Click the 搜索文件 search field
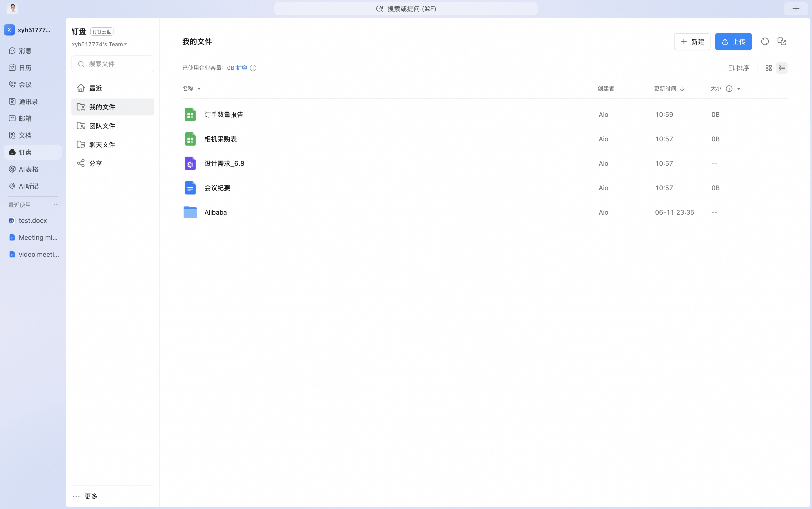Image resolution: width=812 pixels, height=509 pixels. [x=112, y=64]
